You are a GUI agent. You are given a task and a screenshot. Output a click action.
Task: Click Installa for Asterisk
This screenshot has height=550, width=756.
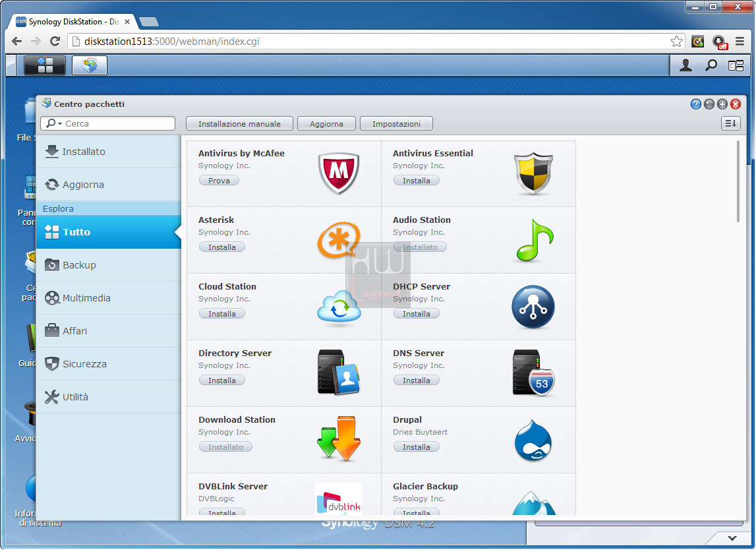[221, 247]
